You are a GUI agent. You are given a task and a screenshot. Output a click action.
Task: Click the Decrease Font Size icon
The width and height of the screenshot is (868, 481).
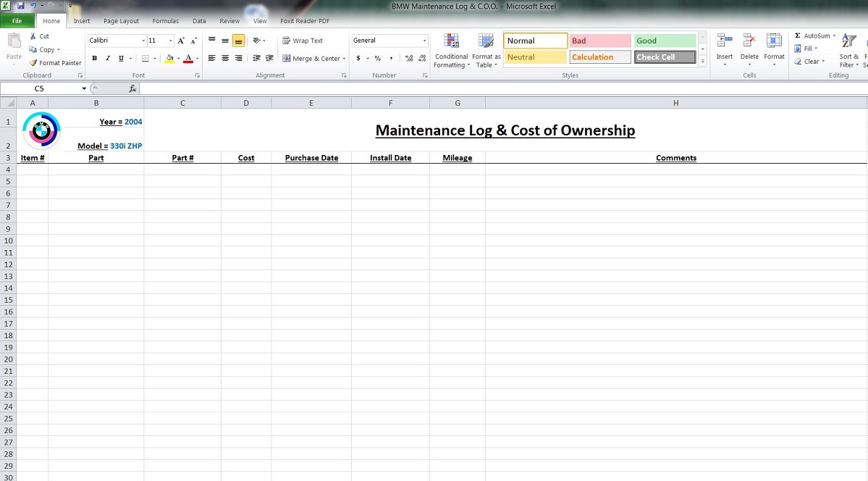pyautogui.click(x=194, y=41)
